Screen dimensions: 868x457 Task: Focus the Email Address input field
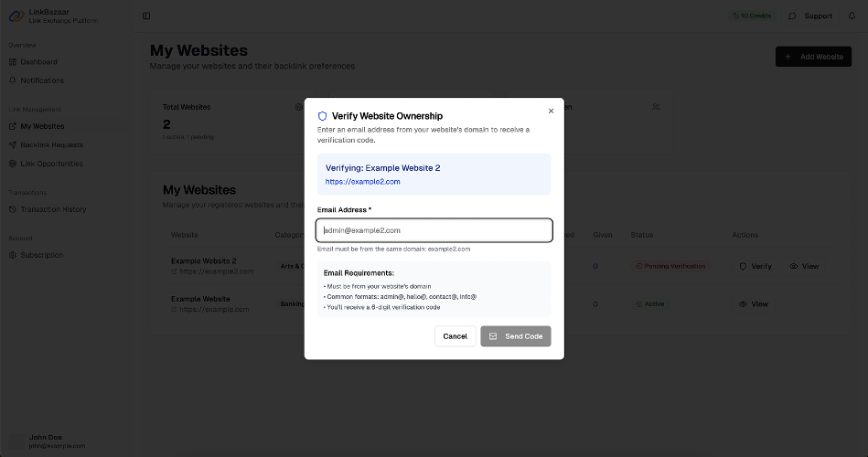point(434,230)
